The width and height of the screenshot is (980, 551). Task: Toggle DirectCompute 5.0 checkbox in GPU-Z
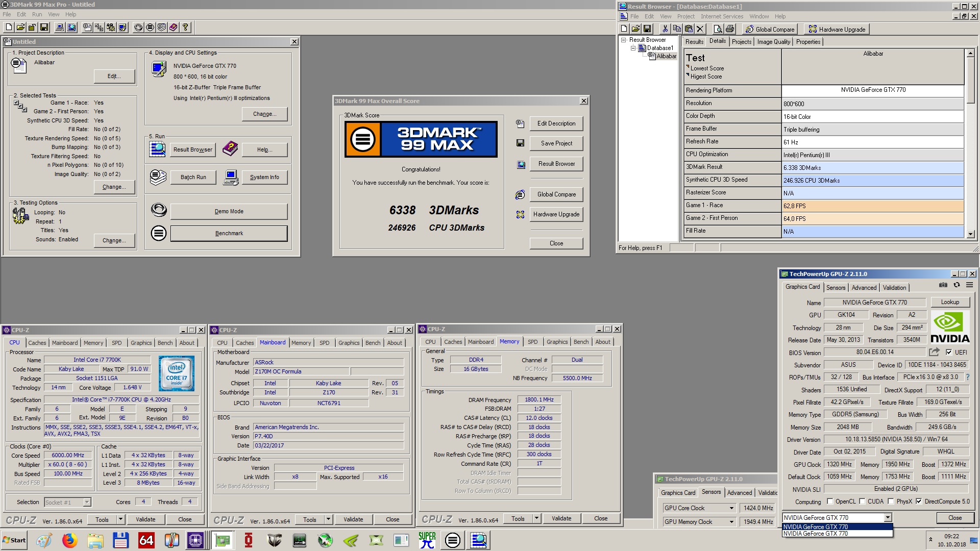click(x=919, y=502)
